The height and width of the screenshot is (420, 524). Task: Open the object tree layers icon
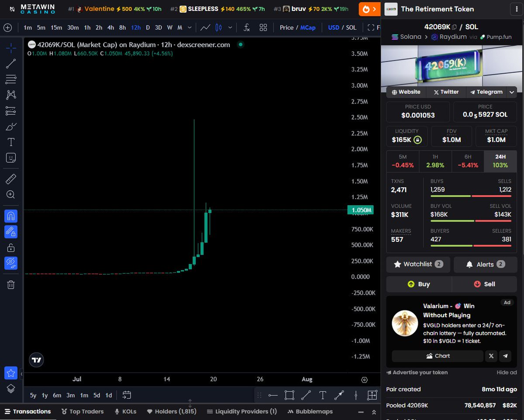(x=11, y=388)
